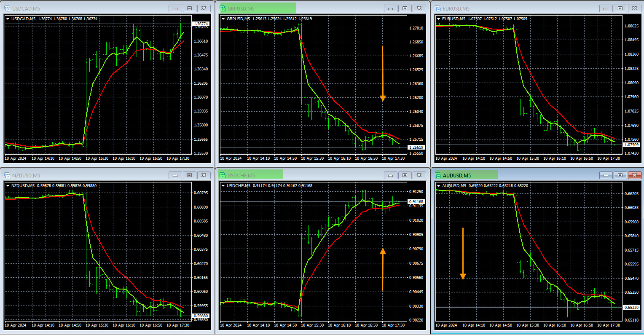Click the 1.36774 current price label on USDCAD
The image size is (644, 335).
(201, 24)
